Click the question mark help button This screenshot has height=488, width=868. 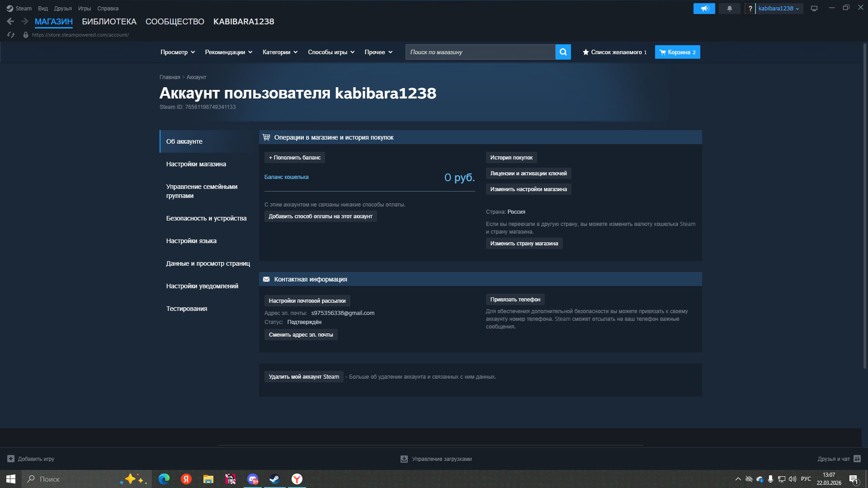[x=750, y=9]
